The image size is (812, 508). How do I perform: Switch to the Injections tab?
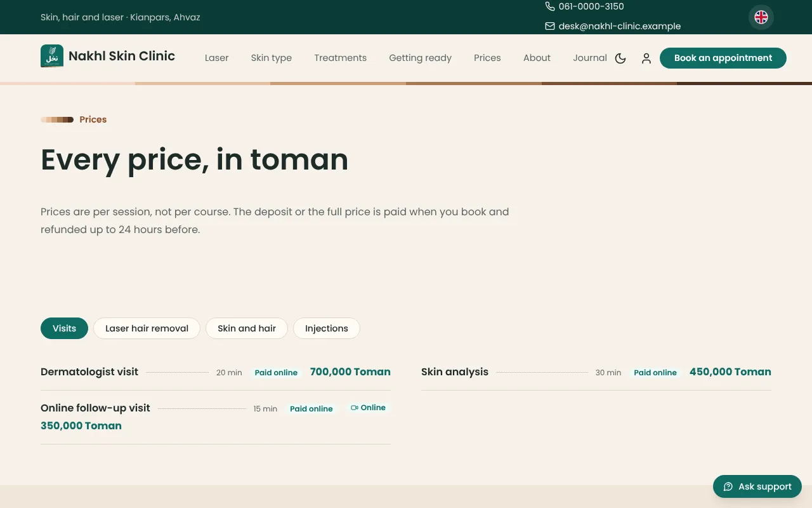327,328
